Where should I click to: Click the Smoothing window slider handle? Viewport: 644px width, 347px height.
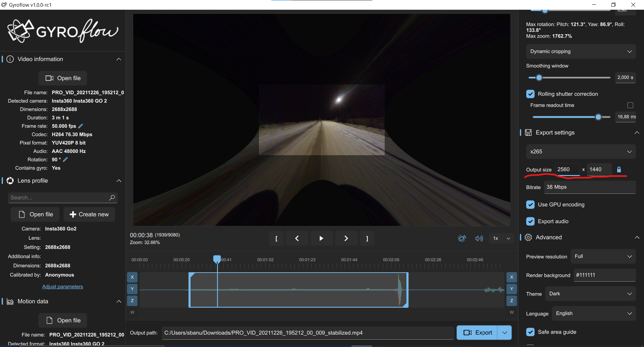tap(539, 77)
